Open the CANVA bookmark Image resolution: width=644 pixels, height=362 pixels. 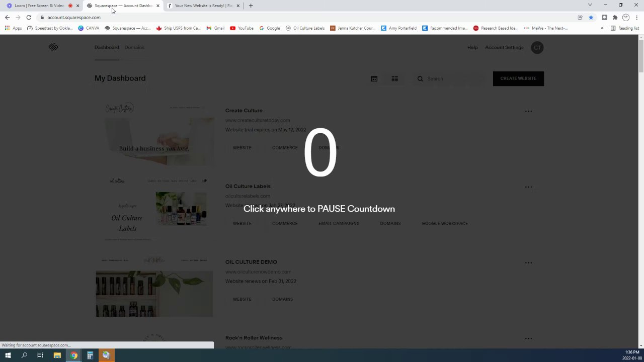(89, 28)
